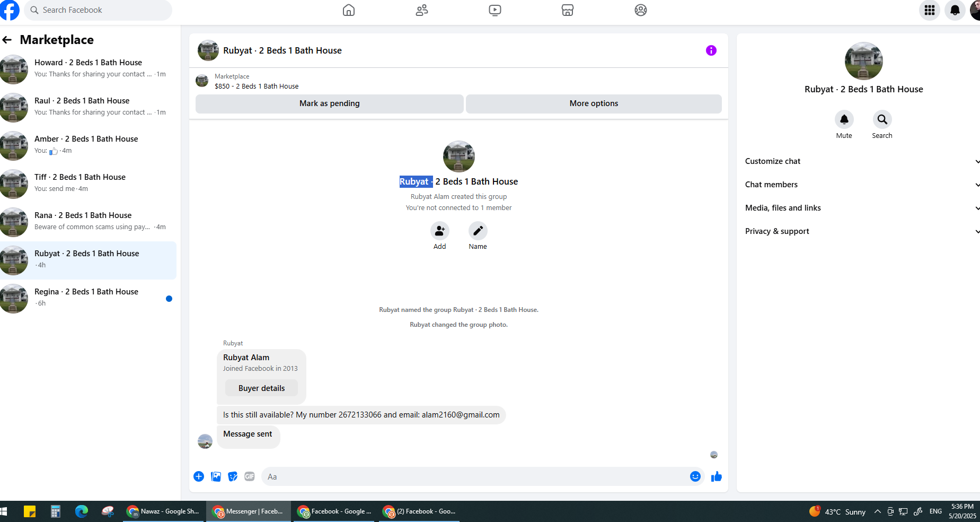Expand Customize chat section

(862, 161)
